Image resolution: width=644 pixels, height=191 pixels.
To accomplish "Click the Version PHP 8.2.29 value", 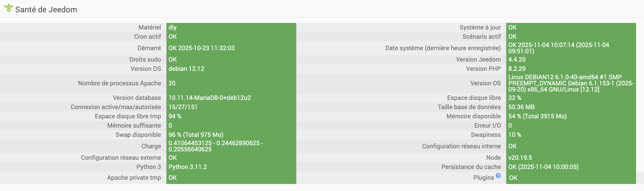I will coord(517,69).
